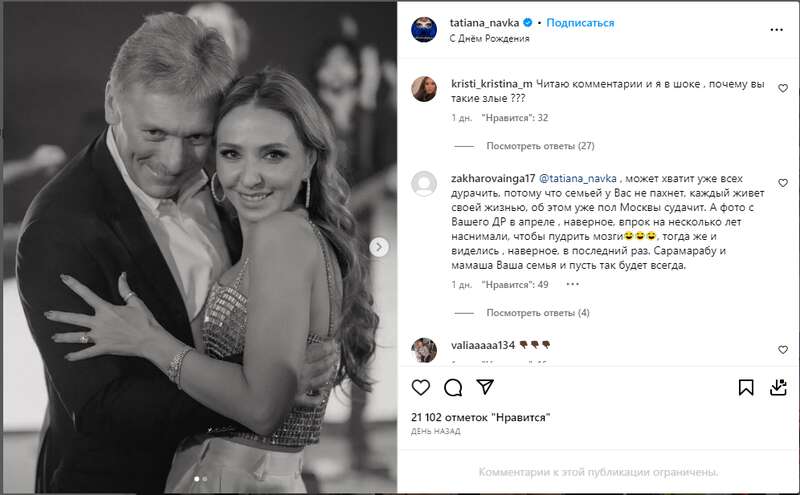Image resolution: width=800 pixels, height=495 pixels.
Task: Like the kristi_kristina_m comment with its heart
Action: pyautogui.click(x=782, y=88)
